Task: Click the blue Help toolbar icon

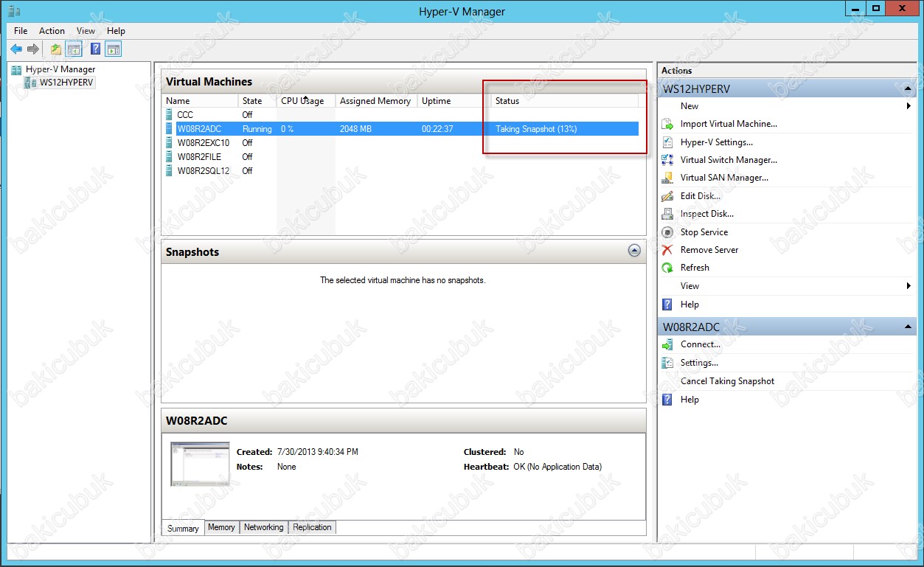Action: [x=95, y=49]
